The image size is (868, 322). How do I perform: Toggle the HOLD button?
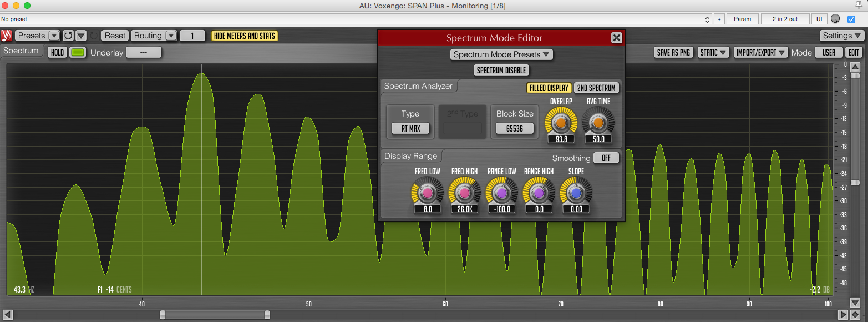58,53
